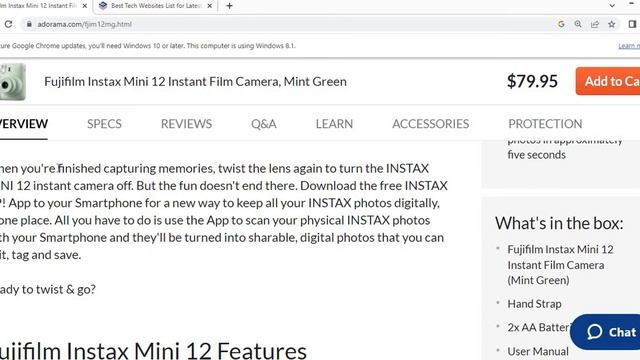Click the 2x AA Batteries list item
The width and height of the screenshot is (640, 360).
pyautogui.click(x=538, y=327)
